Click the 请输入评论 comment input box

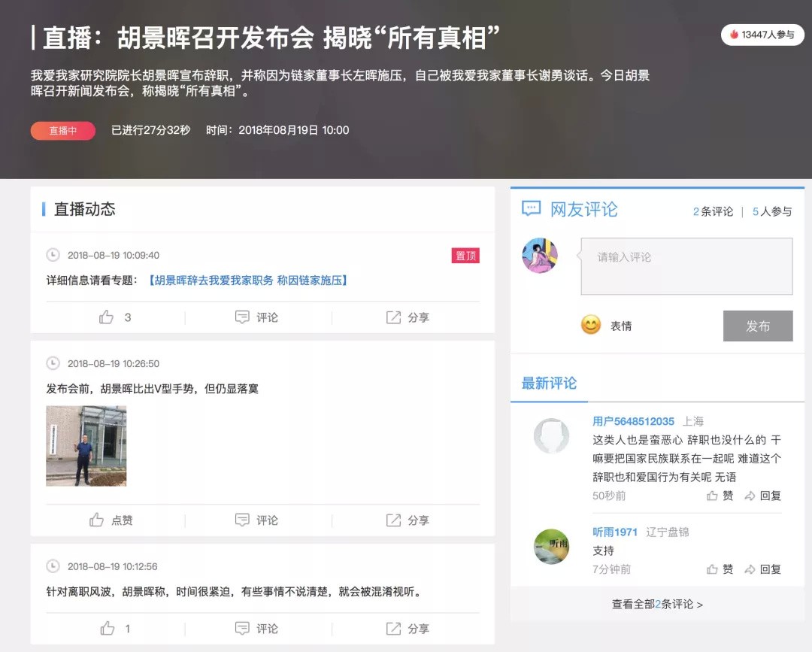(x=686, y=266)
